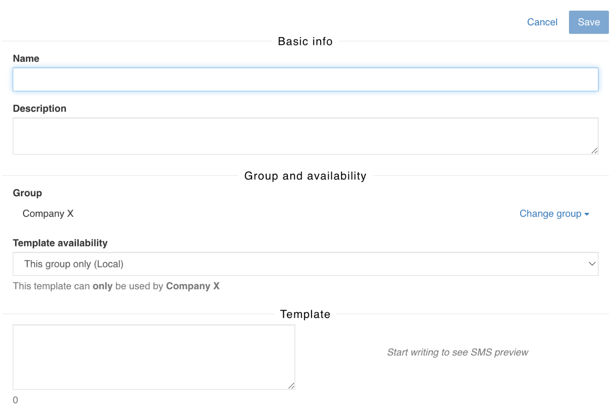The height and width of the screenshot is (414, 614).
Task: Click inside the Template message text area
Action: (153, 356)
